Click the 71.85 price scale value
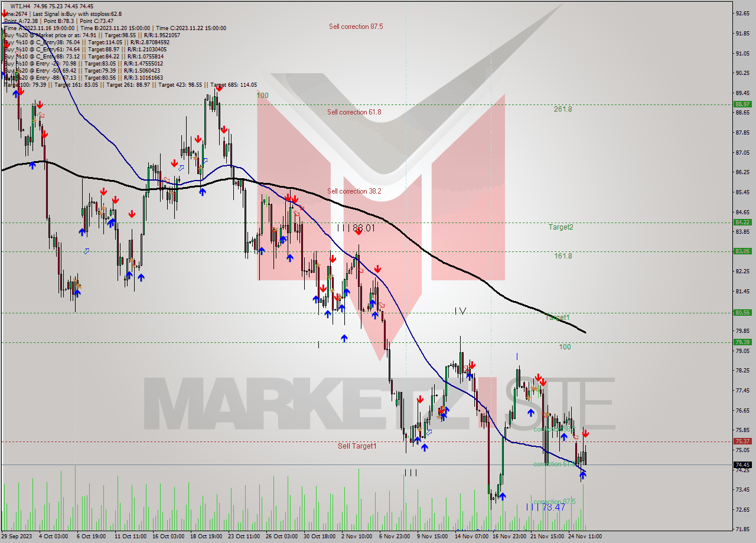Viewport: 756px width, 543px height. point(742,529)
